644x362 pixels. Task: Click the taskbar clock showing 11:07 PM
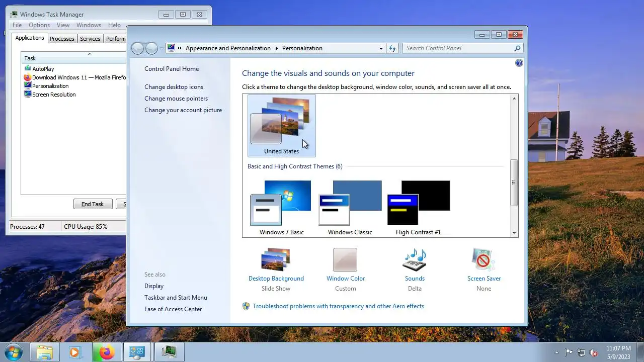(618, 352)
